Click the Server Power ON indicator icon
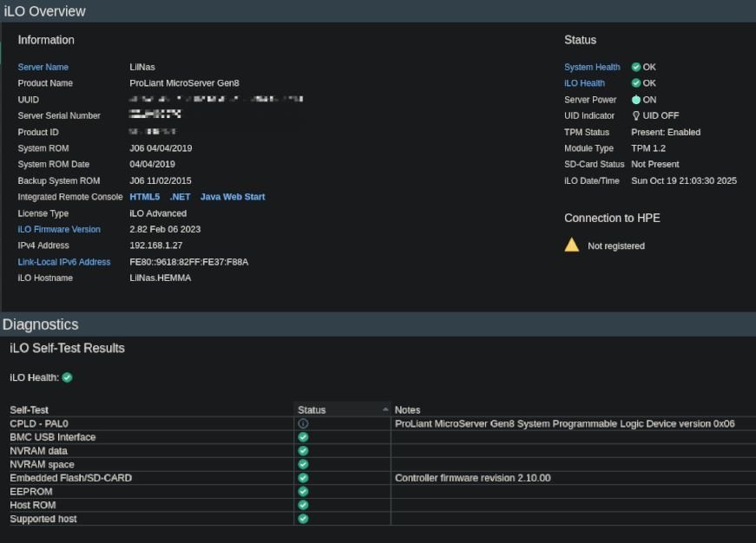The image size is (756, 543). coord(636,100)
